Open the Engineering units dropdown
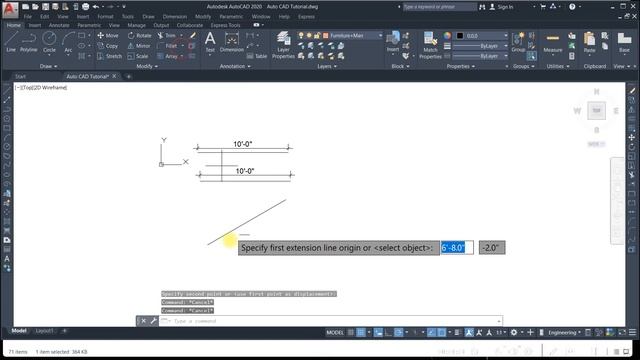640x360 pixels. [x=564, y=332]
